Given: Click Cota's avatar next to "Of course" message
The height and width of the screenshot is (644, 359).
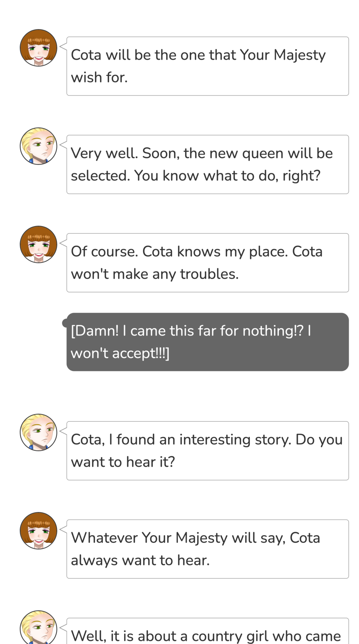Looking at the screenshot, I should click(39, 244).
